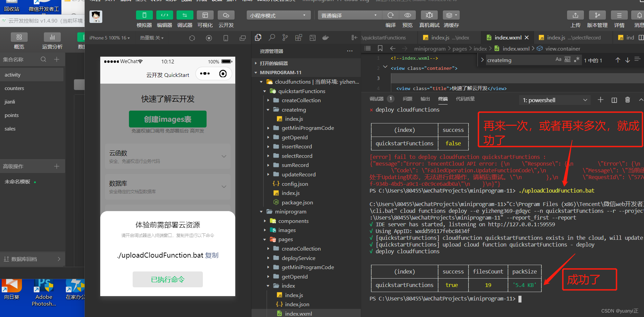This screenshot has height=317, width=644.
Task: Open the clear cache layers dropdown
Action: pos(451,15)
